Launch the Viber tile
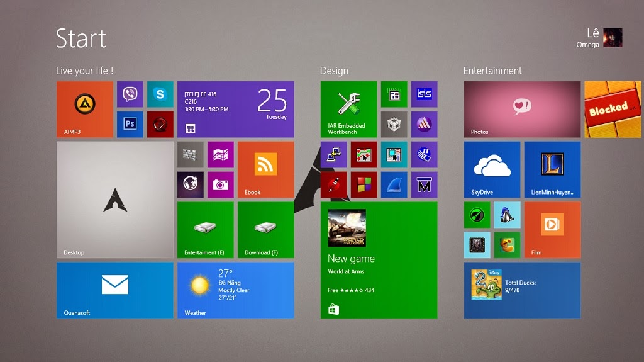Image resolution: width=644 pixels, height=362 pixels. click(130, 94)
